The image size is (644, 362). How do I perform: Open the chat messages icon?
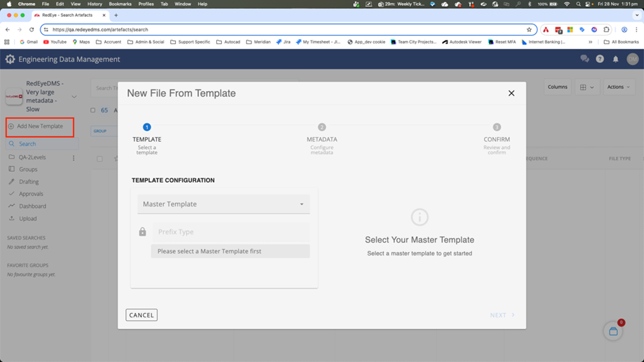(584, 59)
